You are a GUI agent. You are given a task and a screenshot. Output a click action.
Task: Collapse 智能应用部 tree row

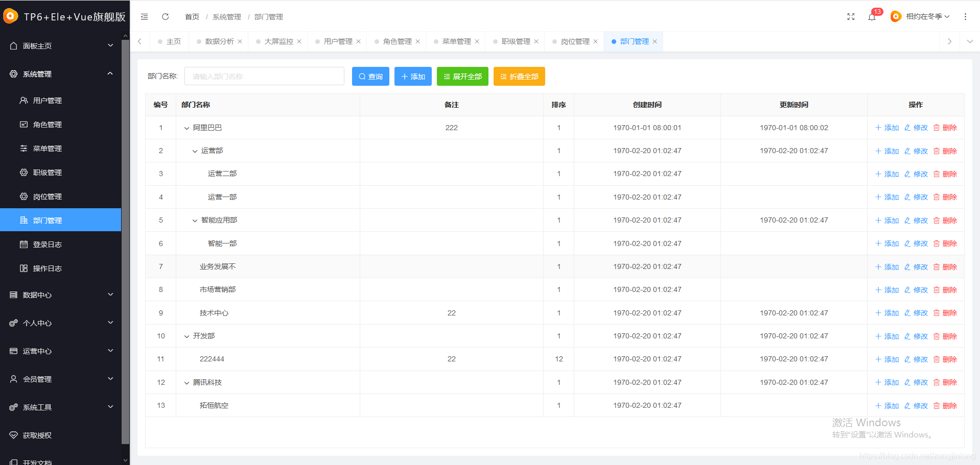(195, 221)
